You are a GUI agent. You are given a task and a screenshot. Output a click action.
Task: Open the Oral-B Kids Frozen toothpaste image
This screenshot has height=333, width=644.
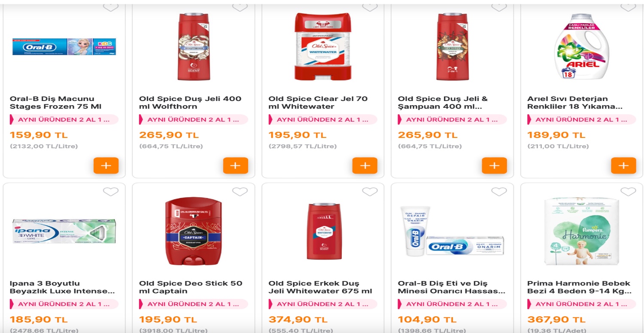tap(64, 46)
